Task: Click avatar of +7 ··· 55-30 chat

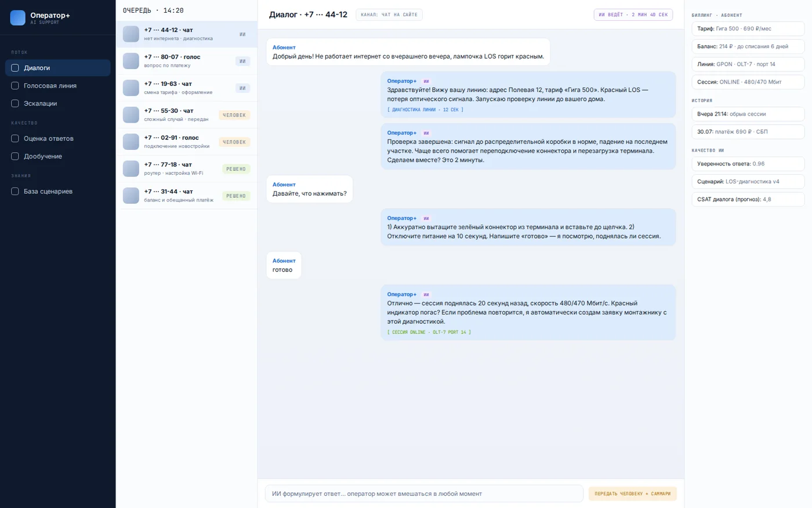Action: (x=131, y=115)
